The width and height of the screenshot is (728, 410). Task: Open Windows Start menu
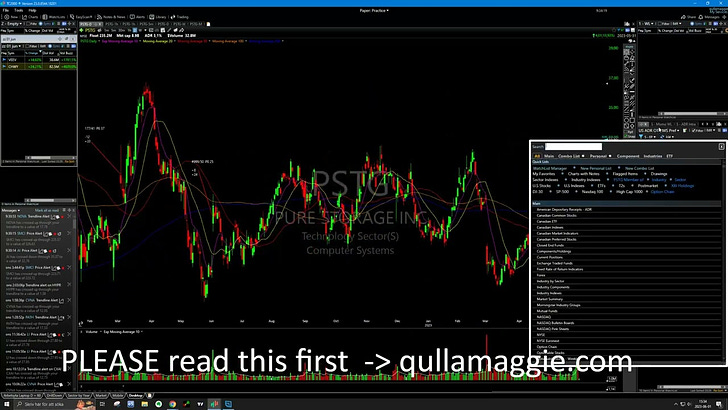[x=6, y=404]
